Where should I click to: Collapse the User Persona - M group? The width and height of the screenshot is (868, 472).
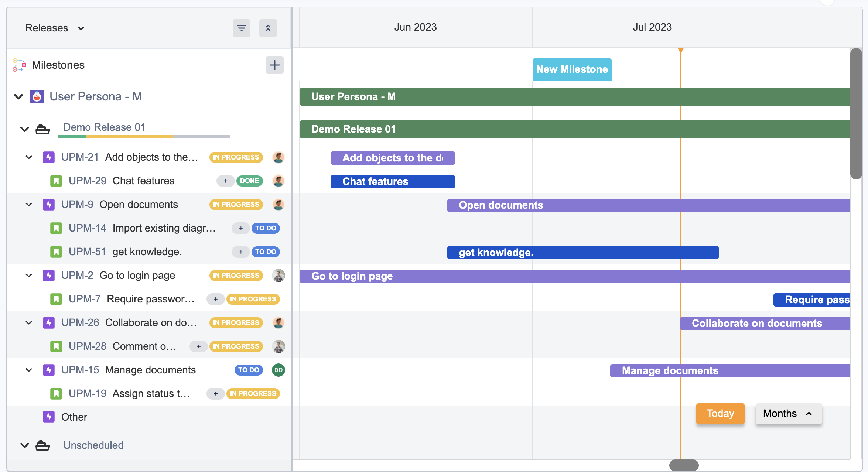[x=18, y=97]
